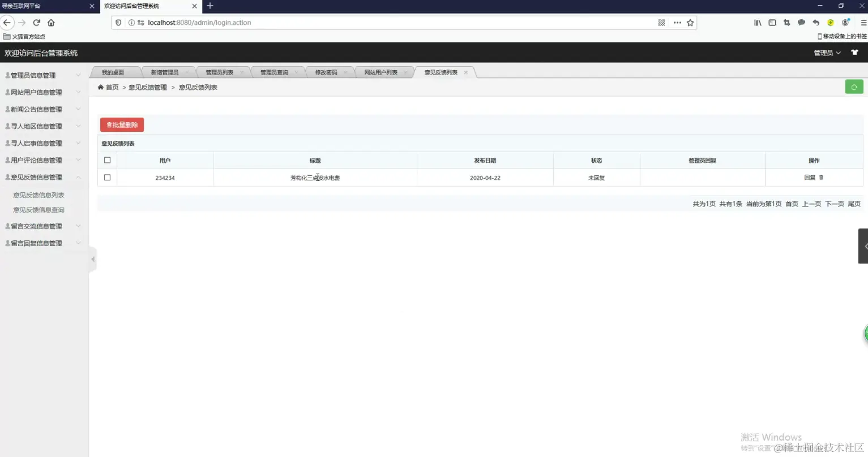The image size is (868, 457).
Task: Click the 回复 link in the 234234 row
Action: pyautogui.click(x=810, y=178)
